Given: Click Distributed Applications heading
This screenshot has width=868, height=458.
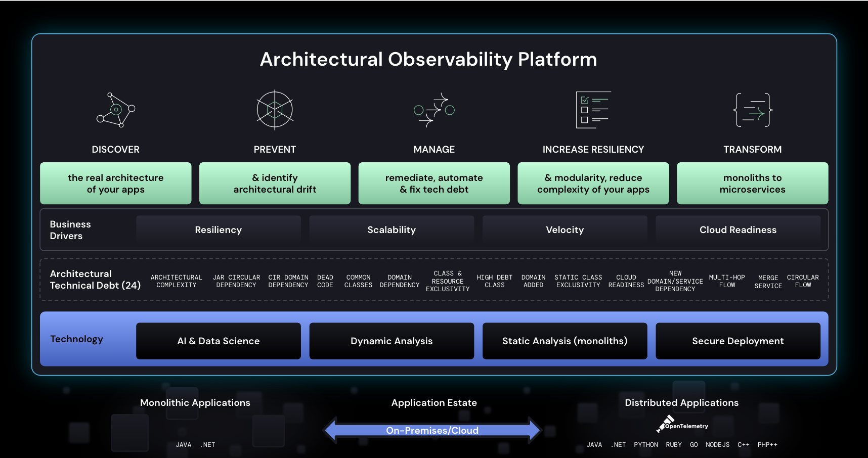Looking at the screenshot, I should [x=682, y=403].
